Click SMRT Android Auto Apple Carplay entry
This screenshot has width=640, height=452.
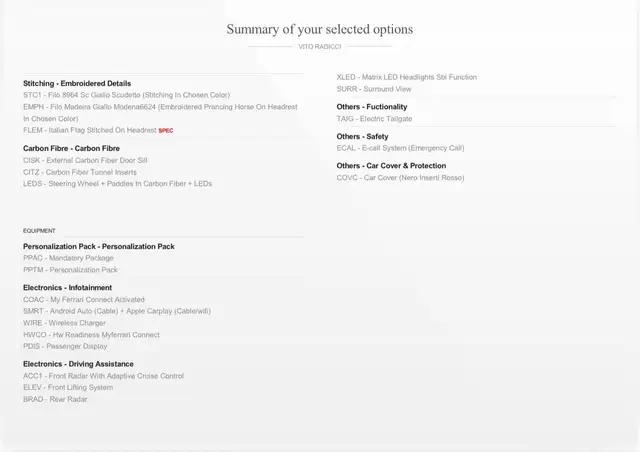[117, 311]
